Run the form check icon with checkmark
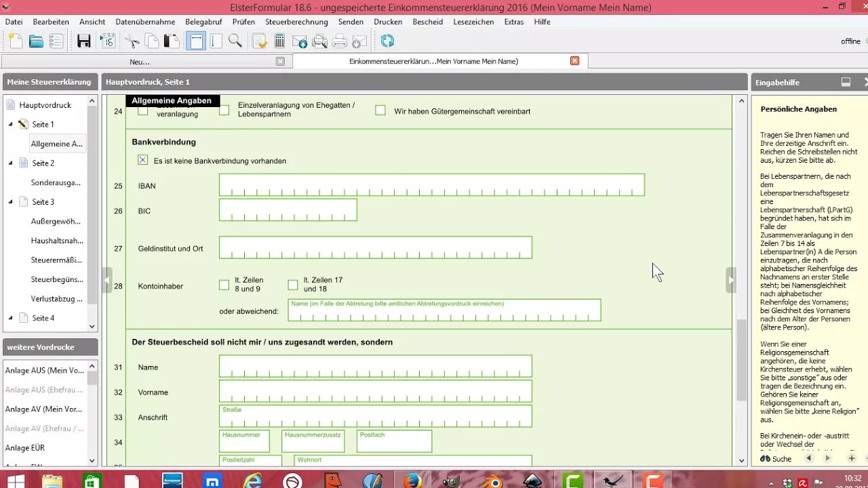Screen dimensions: 868x488 pyautogui.click(x=260, y=41)
